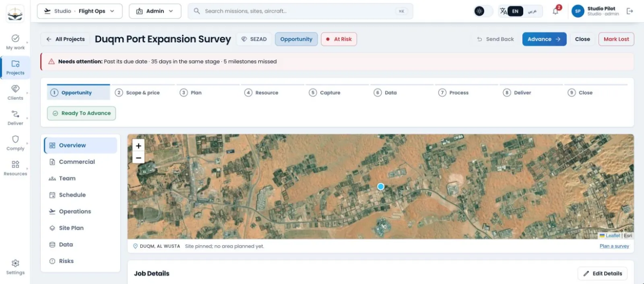Click Send Back button
The width and height of the screenshot is (644, 284).
coord(495,39)
